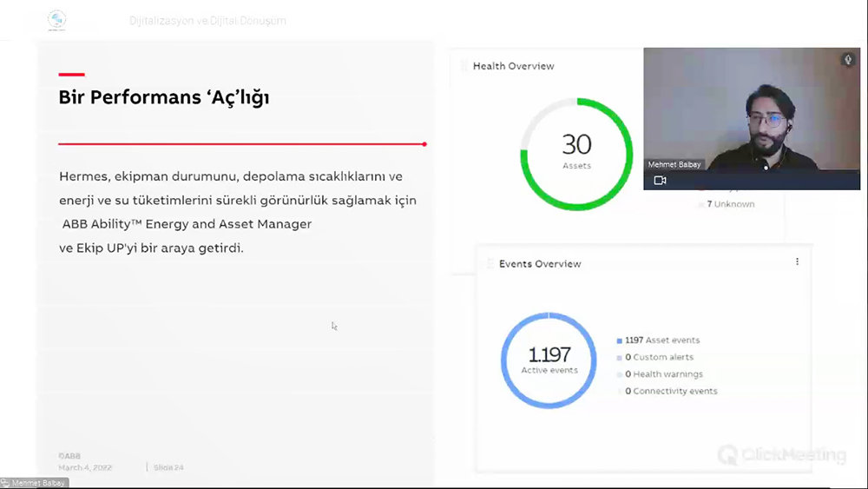Screen dimensions: 868x489
Task: Click the '©ABB' footer text
Action: [69, 456]
